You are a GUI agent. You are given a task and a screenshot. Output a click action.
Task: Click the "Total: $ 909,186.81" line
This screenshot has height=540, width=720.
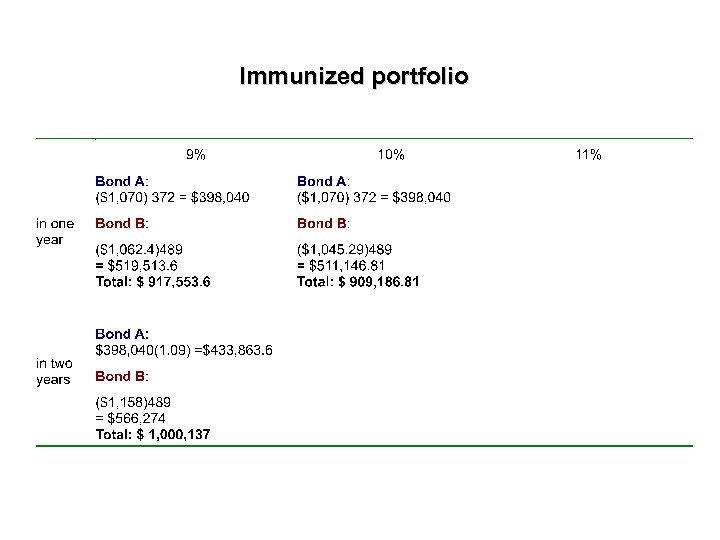pos(358,282)
